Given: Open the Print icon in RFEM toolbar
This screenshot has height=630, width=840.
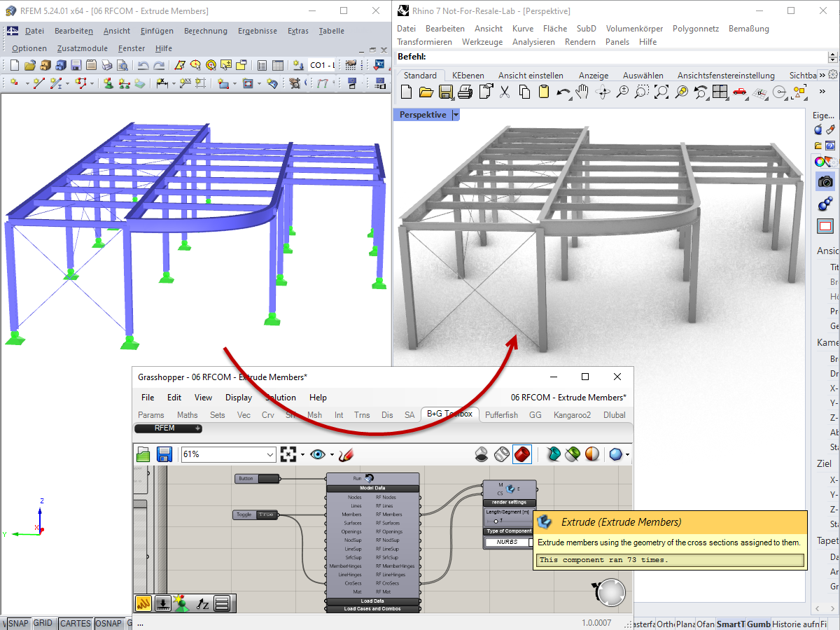Looking at the screenshot, I should (106, 64).
